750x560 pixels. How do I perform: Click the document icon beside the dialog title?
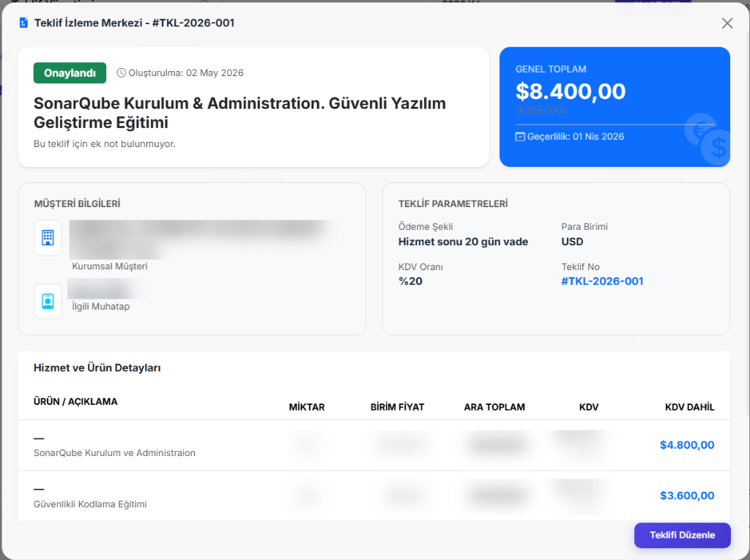coord(23,23)
